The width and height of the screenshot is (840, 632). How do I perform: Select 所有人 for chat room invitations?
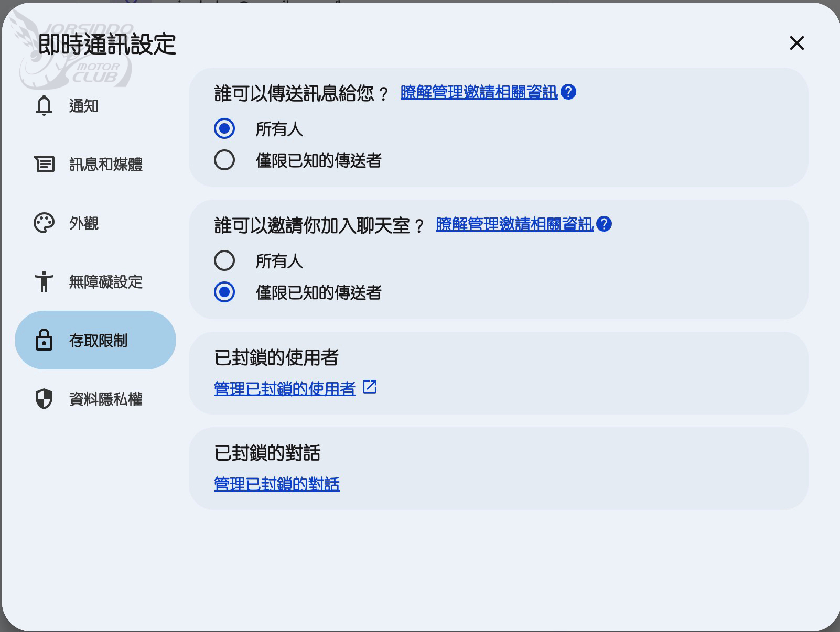click(224, 260)
